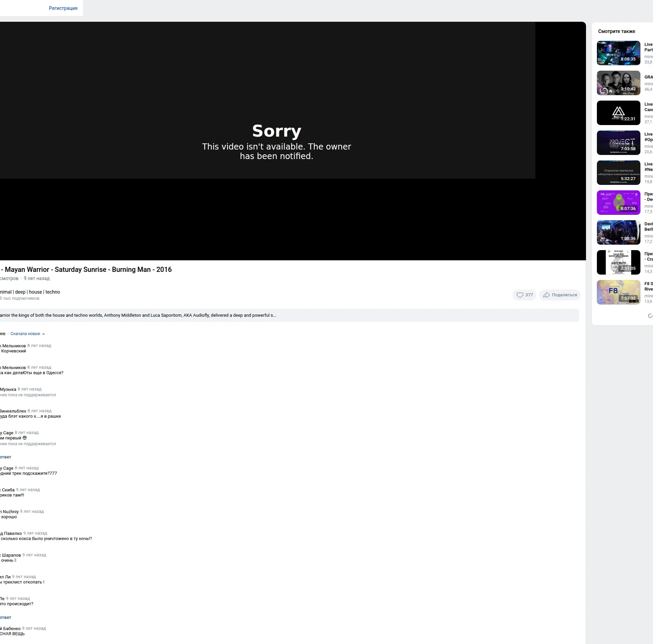Open the 8:08:35 live video thumbnail
The image size is (653, 644).
tap(619, 53)
